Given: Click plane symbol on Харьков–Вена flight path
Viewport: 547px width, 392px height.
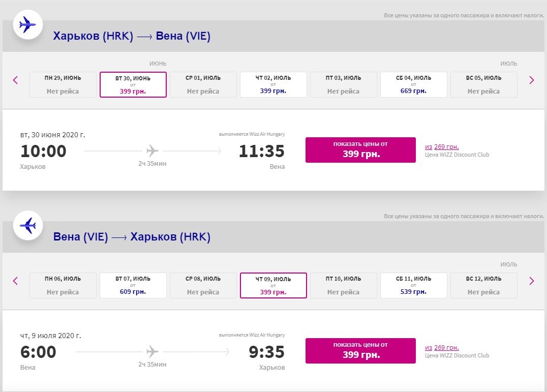Looking at the screenshot, I should pyautogui.click(x=152, y=150).
